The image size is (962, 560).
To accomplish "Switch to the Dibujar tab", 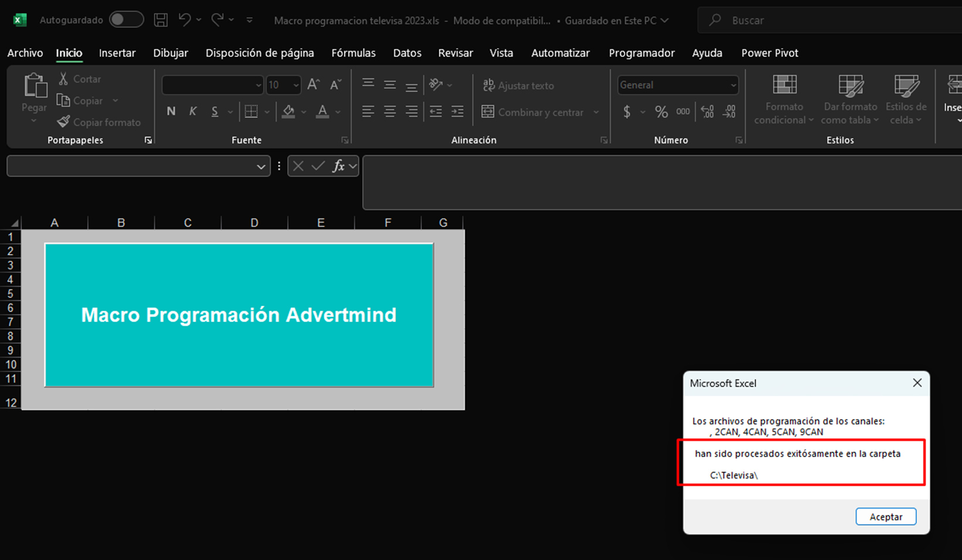I will coord(170,53).
